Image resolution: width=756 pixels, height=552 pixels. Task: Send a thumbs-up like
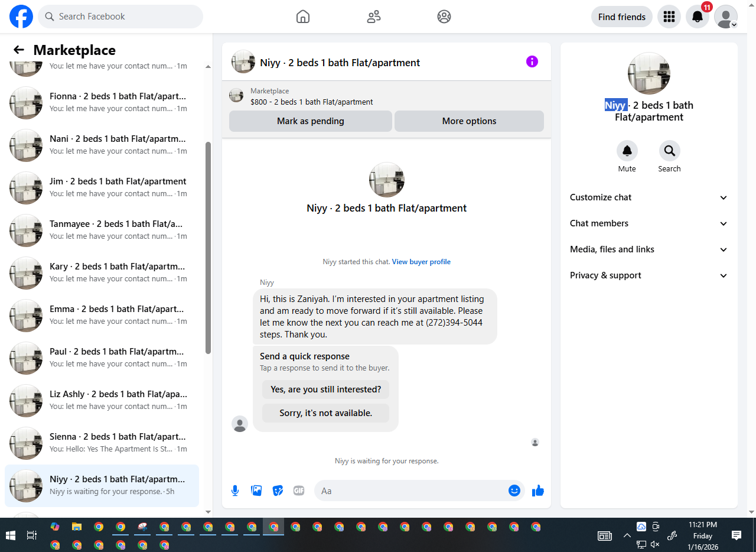click(538, 491)
